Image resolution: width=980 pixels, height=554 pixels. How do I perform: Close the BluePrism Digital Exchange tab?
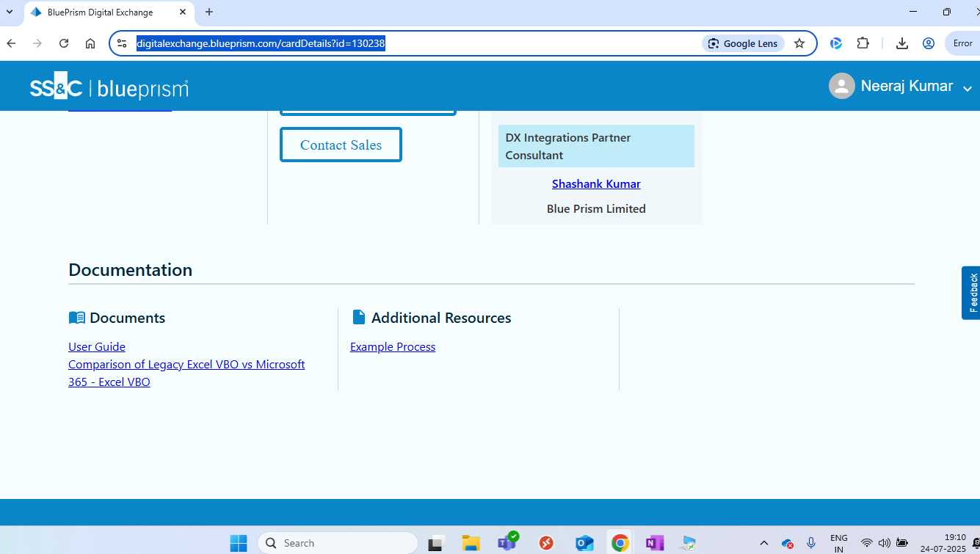pos(183,12)
